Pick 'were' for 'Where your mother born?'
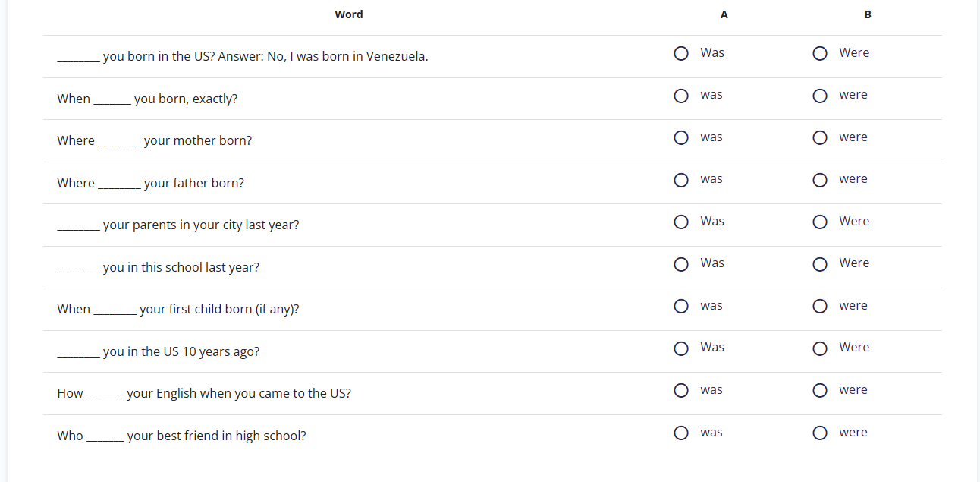The height and width of the screenshot is (482, 980). 820,137
